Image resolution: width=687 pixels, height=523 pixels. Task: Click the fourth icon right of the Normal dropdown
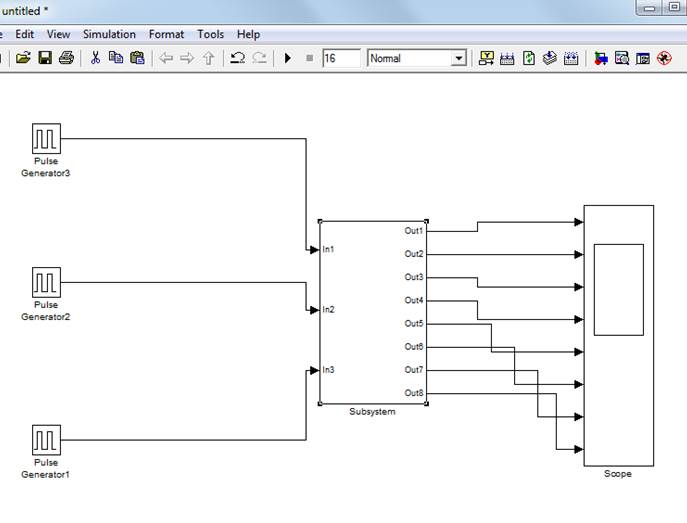549,58
